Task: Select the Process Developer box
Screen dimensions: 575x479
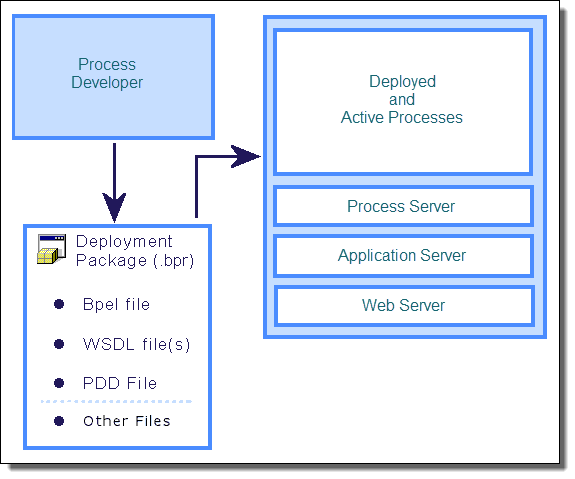Action: pos(113,77)
